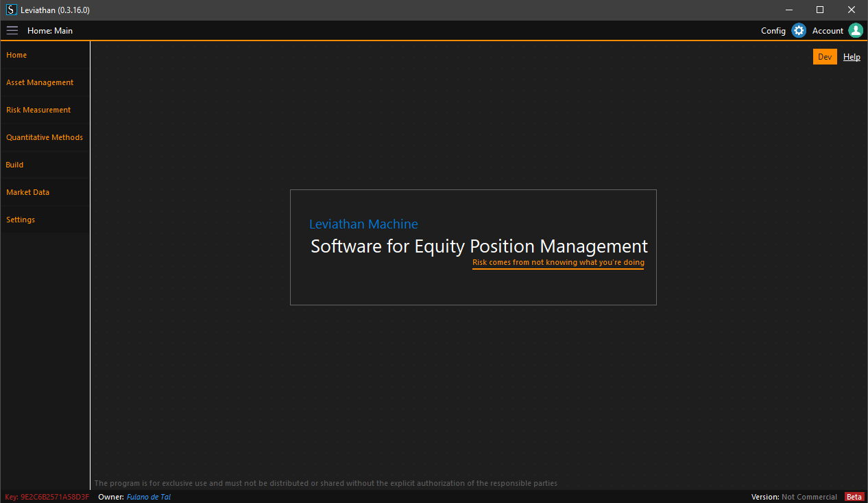868x503 pixels.
Task: Toggle the hamburger menu icon
Action: click(x=12, y=31)
